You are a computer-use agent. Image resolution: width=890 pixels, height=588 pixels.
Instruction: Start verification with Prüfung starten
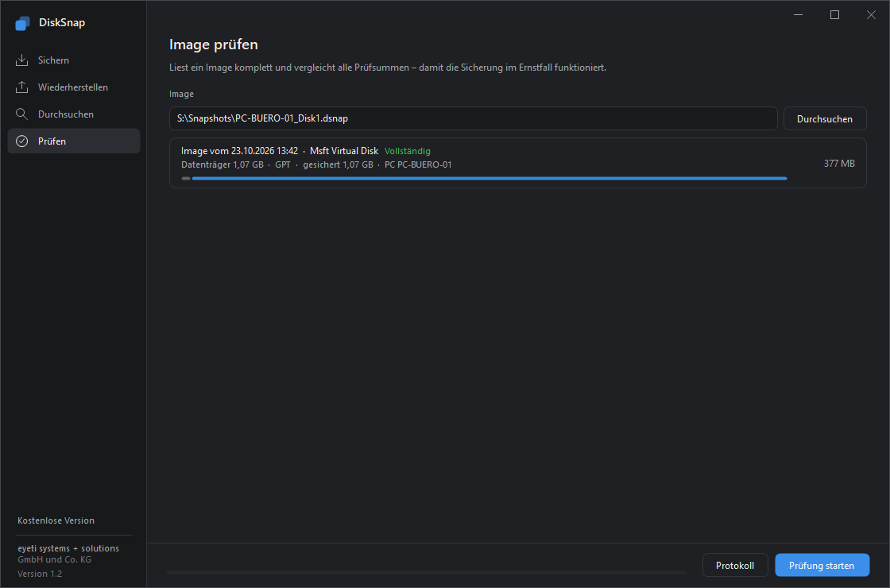point(822,565)
